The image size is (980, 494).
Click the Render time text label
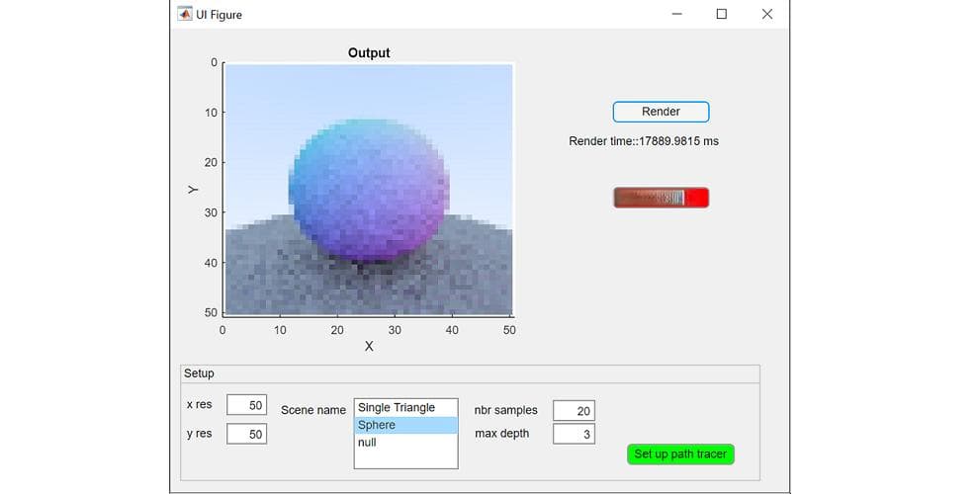coord(643,141)
